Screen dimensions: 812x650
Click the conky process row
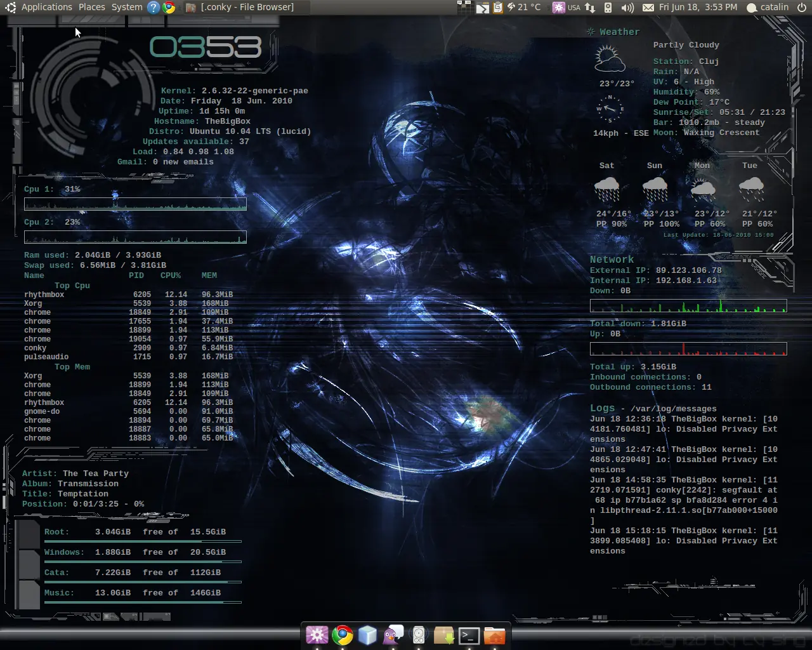(129, 348)
